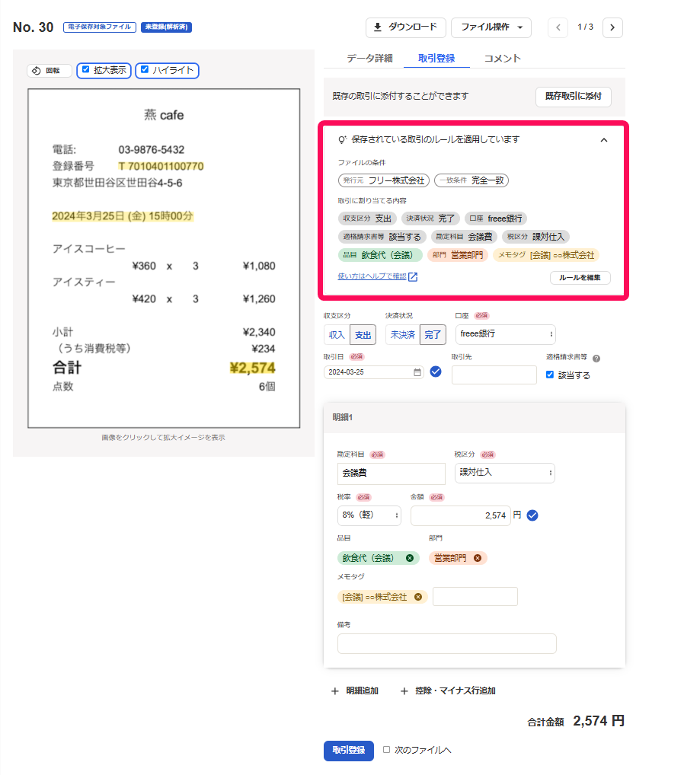Viewport: 700px width, 775px height.
Task: Toggle the 拡大表示 checkbox
Action: pos(85,70)
